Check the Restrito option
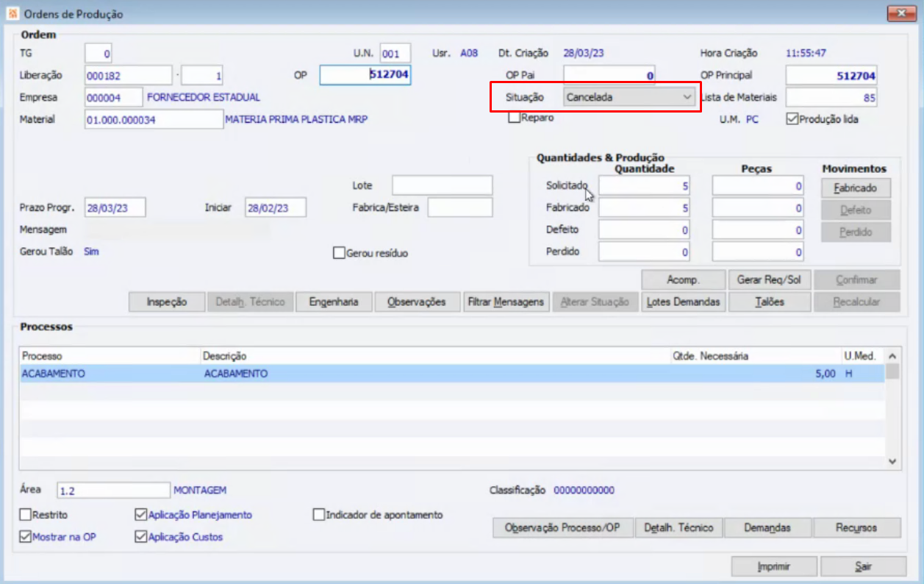Screen dimensions: 924x584 tap(26, 515)
